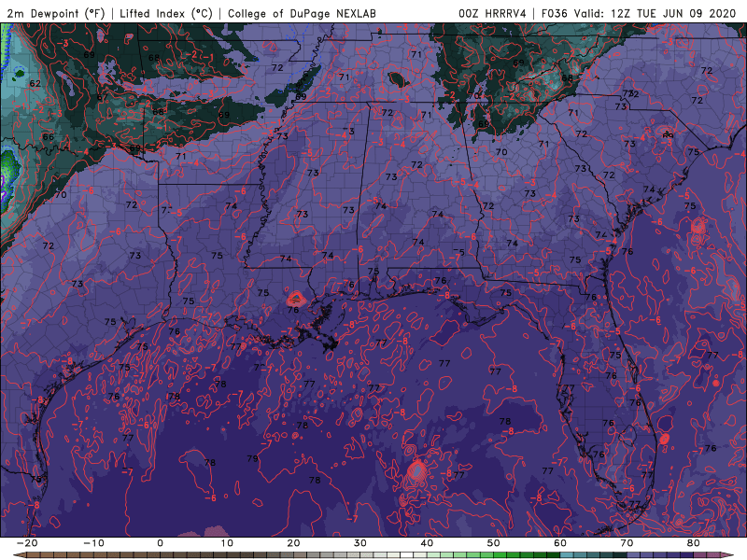The image size is (747, 560).
Task: Click the red bullseye contour in southeast Louisiana
Action: pyautogui.click(x=295, y=299)
